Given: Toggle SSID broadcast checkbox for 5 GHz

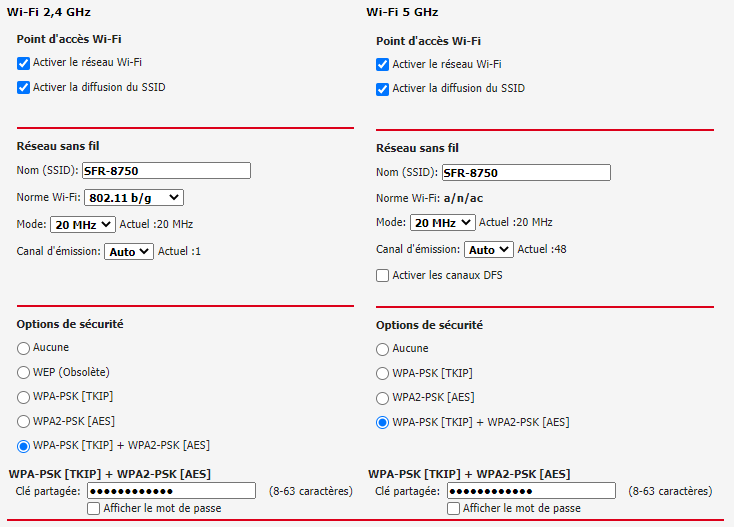Looking at the screenshot, I should [383, 89].
